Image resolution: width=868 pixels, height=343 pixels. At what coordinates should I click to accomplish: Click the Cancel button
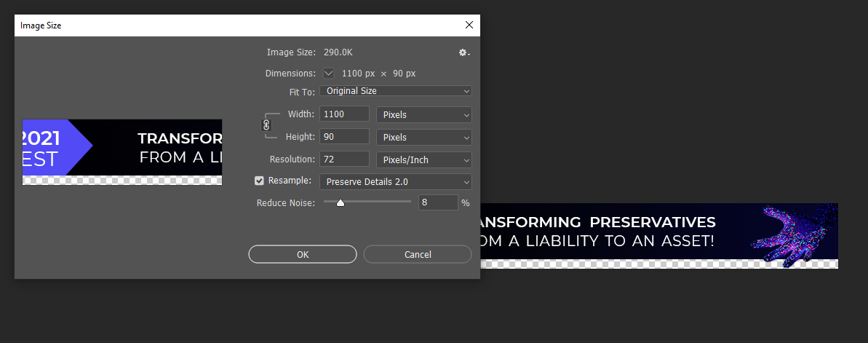click(418, 254)
